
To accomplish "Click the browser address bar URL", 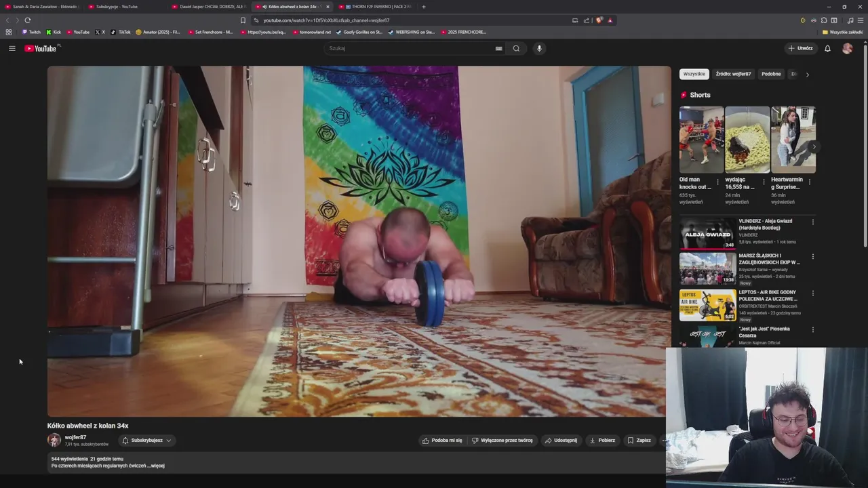I will (x=326, y=20).
